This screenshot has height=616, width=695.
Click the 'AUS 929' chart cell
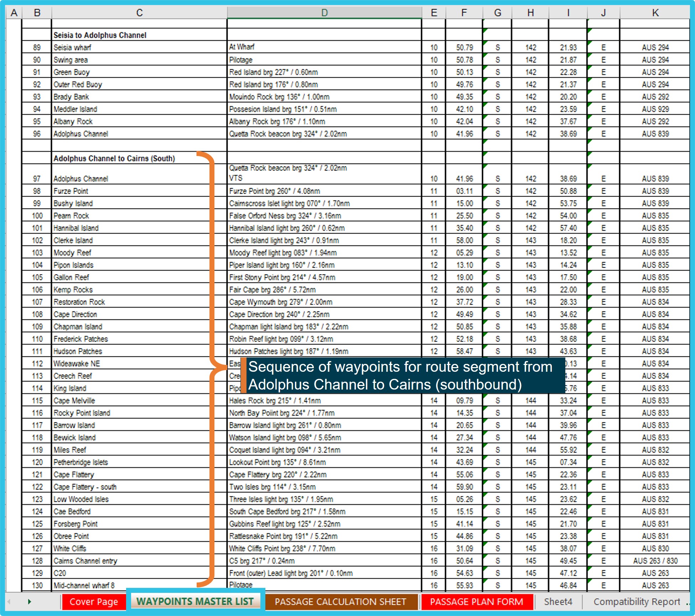655,109
